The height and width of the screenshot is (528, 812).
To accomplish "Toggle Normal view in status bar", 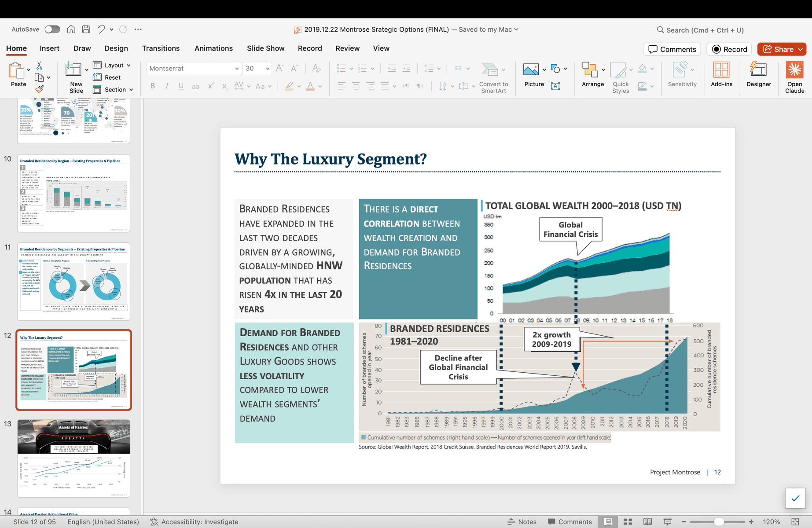I will click(608, 522).
